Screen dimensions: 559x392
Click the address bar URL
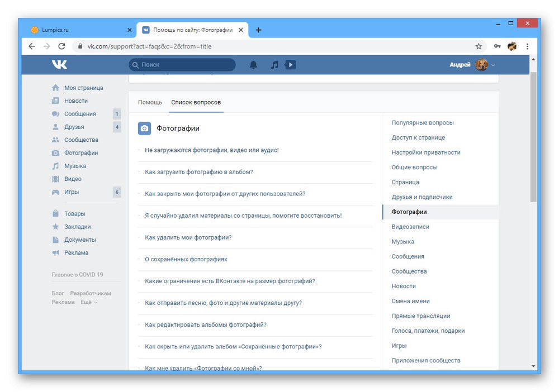tap(149, 46)
